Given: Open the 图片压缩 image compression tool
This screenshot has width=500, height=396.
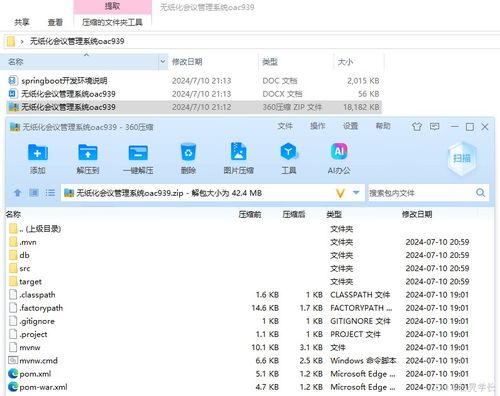Looking at the screenshot, I should coord(239,152).
